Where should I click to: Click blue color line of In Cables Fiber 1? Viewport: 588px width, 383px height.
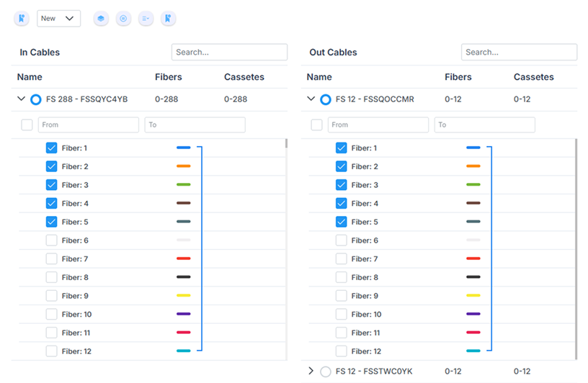[x=183, y=148]
